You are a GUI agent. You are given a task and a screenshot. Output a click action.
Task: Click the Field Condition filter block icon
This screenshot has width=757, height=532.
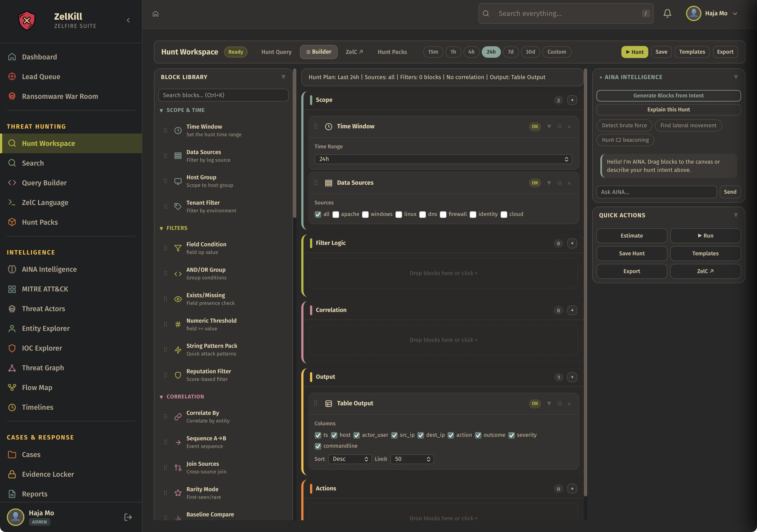178,248
